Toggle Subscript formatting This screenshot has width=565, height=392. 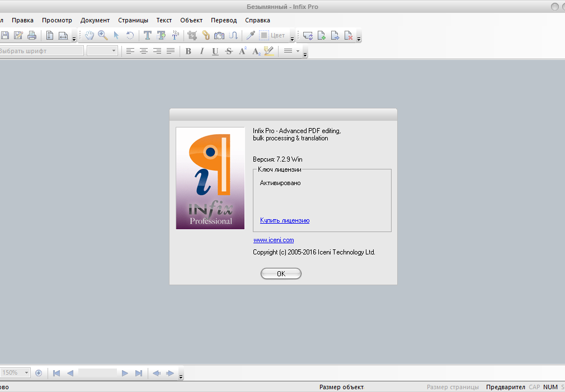pyautogui.click(x=256, y=51)
